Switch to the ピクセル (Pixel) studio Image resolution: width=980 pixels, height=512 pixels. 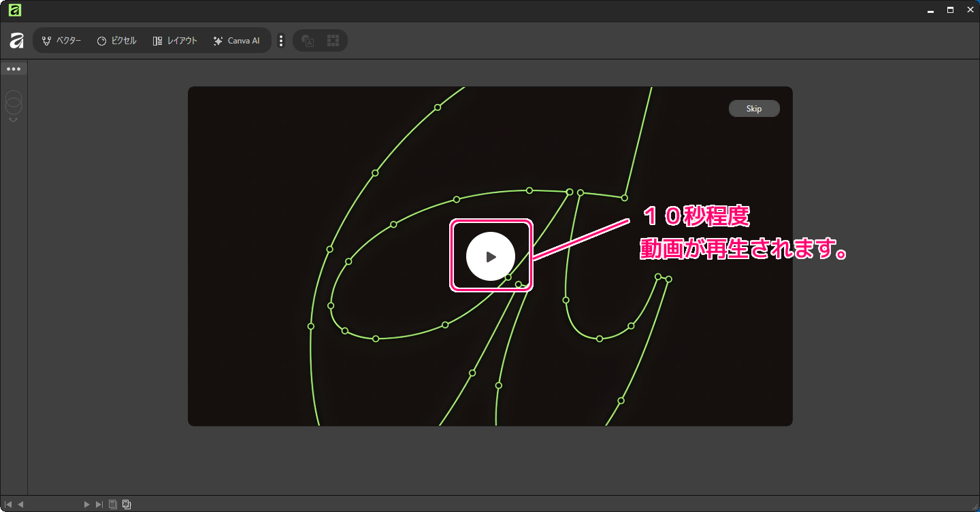[116, 41]
